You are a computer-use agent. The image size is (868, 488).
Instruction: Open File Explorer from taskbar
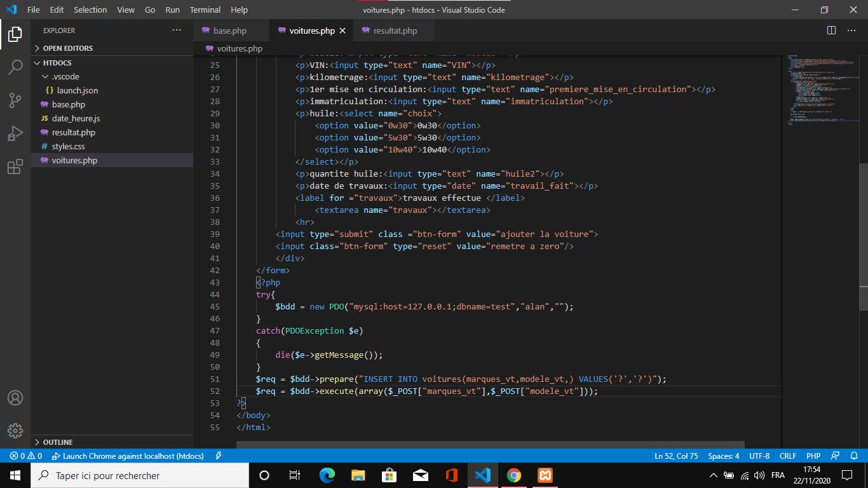[x=358, y=475]
